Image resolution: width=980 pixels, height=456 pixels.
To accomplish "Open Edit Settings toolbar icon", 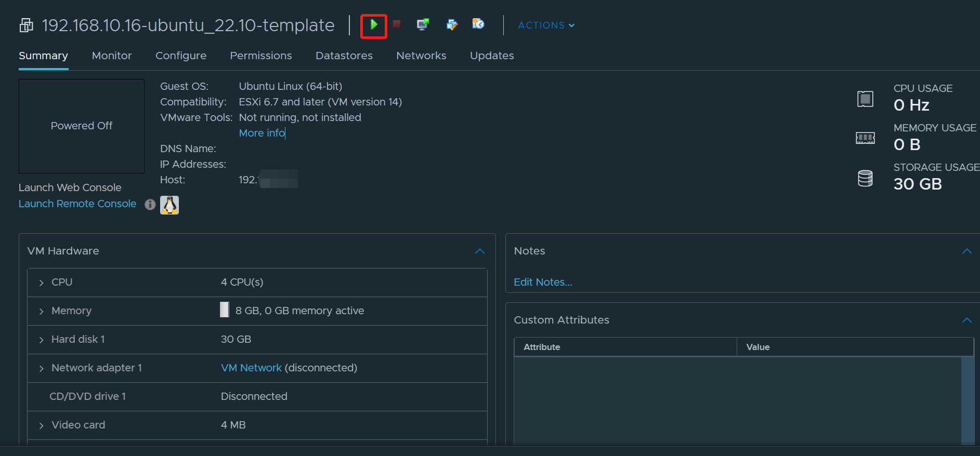I will tap(452, 24).
